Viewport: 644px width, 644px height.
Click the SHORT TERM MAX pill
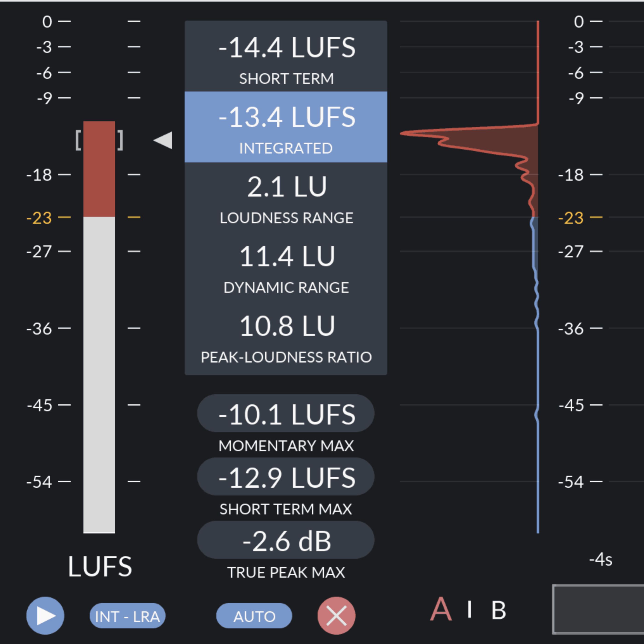[x=286, y=477]
